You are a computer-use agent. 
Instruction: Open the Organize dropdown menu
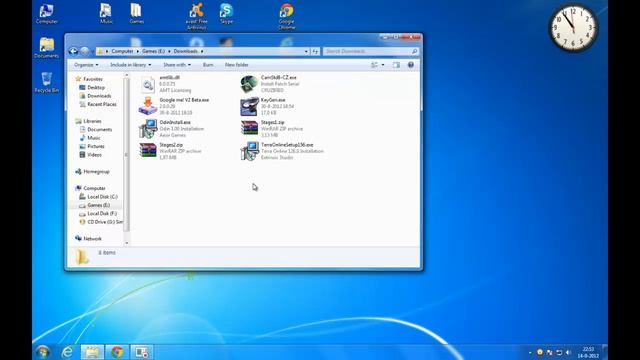[86, 65]
